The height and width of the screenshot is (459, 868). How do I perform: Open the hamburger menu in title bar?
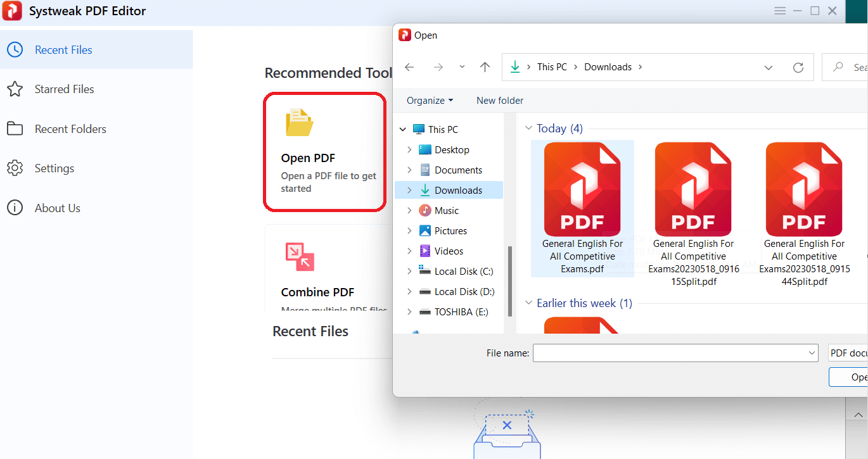(780, 11)
